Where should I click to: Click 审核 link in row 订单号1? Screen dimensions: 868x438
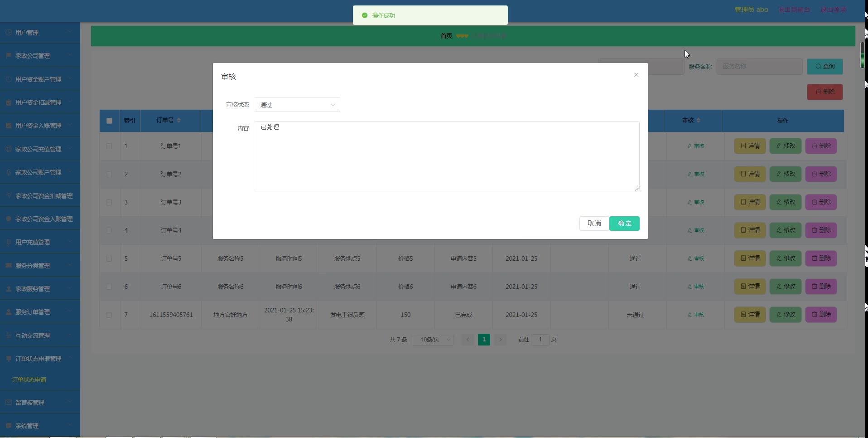click(696, 146)
